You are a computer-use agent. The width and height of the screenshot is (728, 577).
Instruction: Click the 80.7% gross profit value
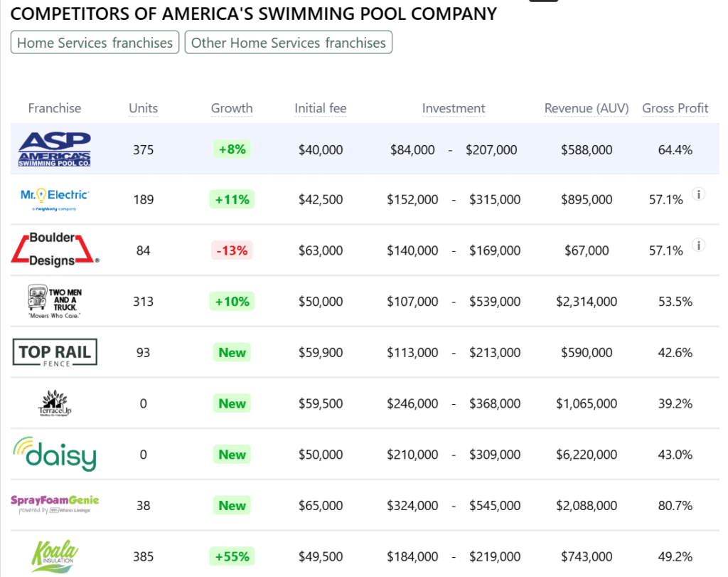pos(675,505)
